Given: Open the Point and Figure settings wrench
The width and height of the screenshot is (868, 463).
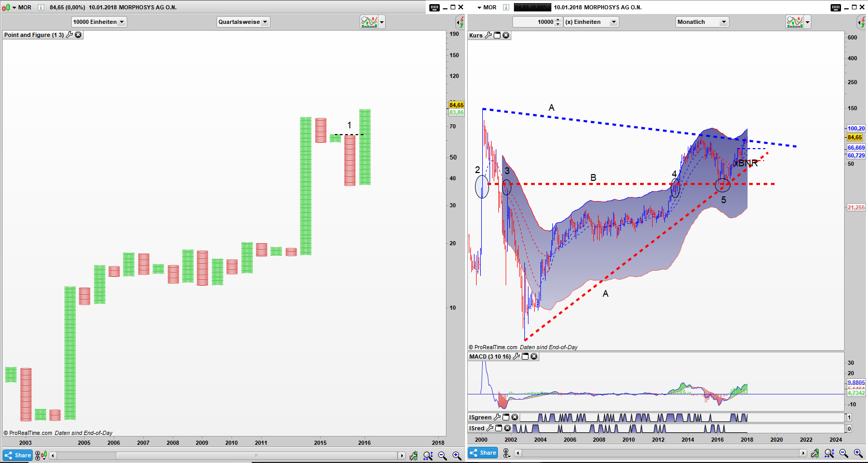Looking at the screenshot, I should pyautogui.click(x=69, y=35).
